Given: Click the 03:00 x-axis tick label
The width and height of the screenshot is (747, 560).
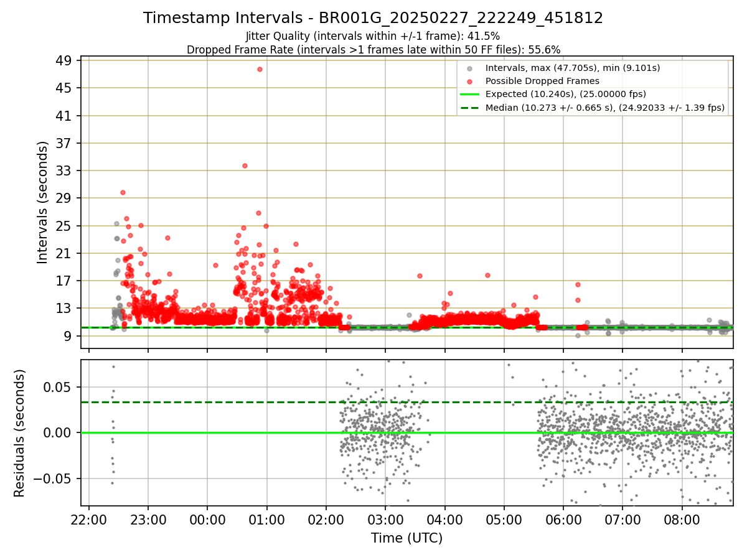Looking at the screenshot, I should [385, 520].
